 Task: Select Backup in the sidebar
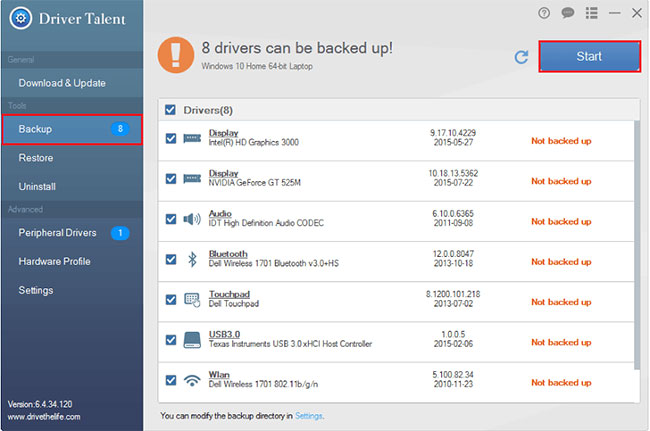(72, 129)
